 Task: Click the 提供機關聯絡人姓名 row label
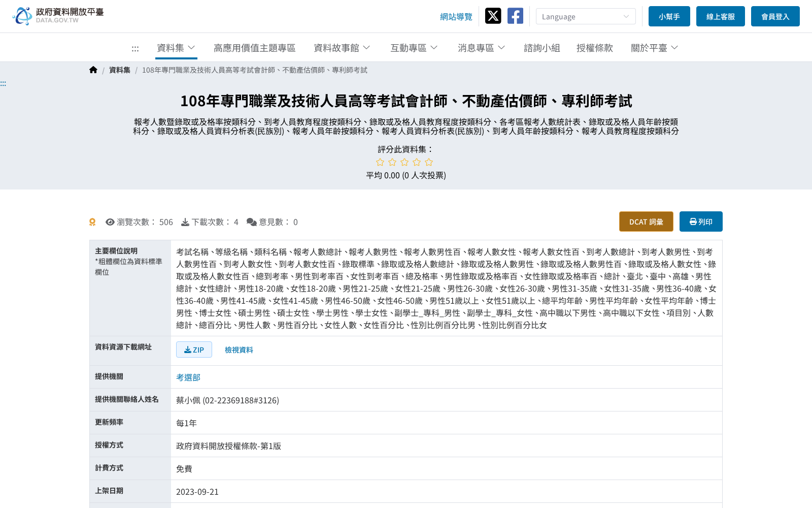click(x=127, y=399)
